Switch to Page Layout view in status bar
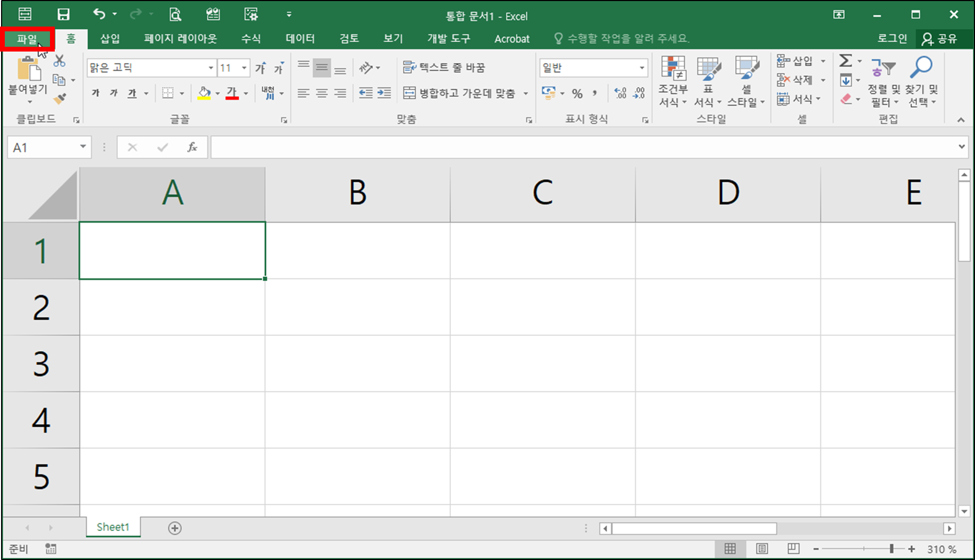The image size is (975, 560). 762,549
